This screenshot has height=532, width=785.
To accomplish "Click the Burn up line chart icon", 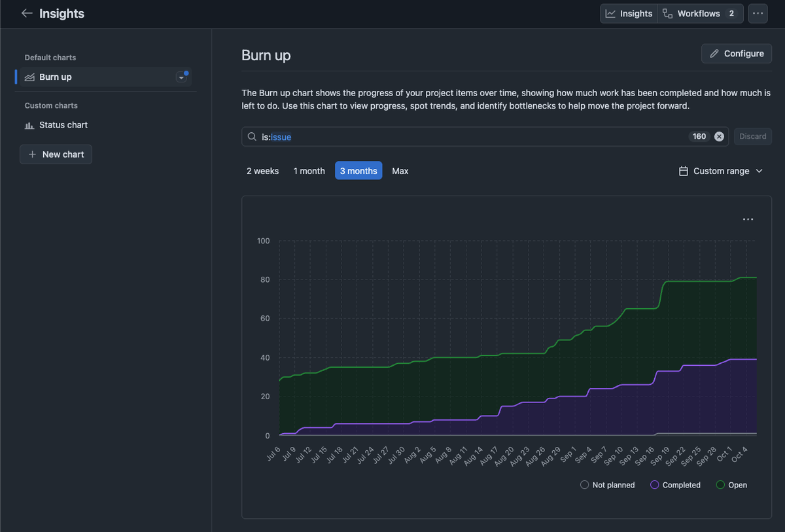I will click(29, 77).
